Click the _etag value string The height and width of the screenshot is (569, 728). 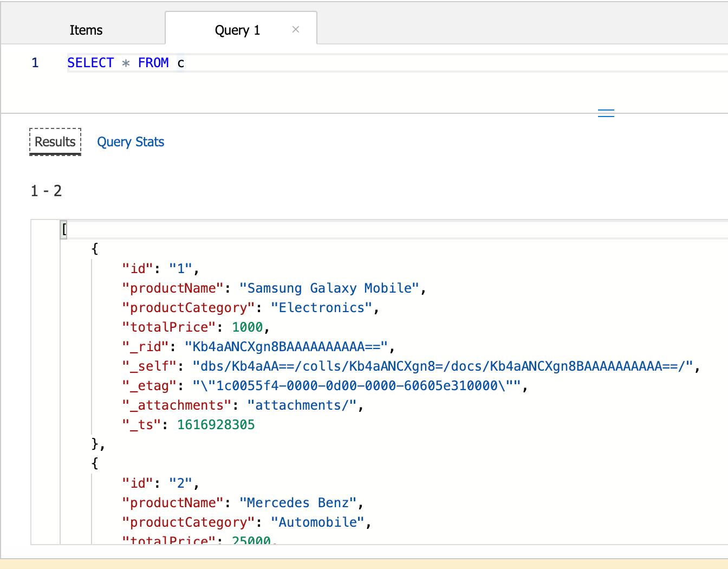(356, 386)
